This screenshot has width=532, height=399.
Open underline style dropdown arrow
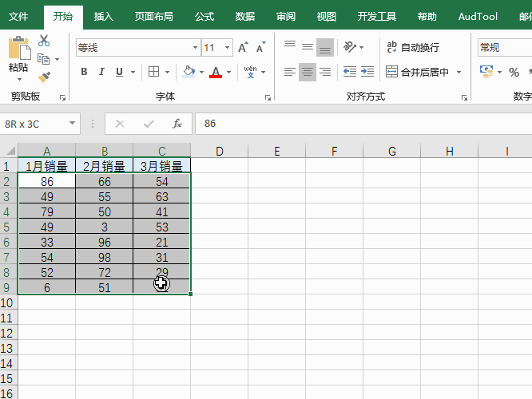tap(133, 72)
